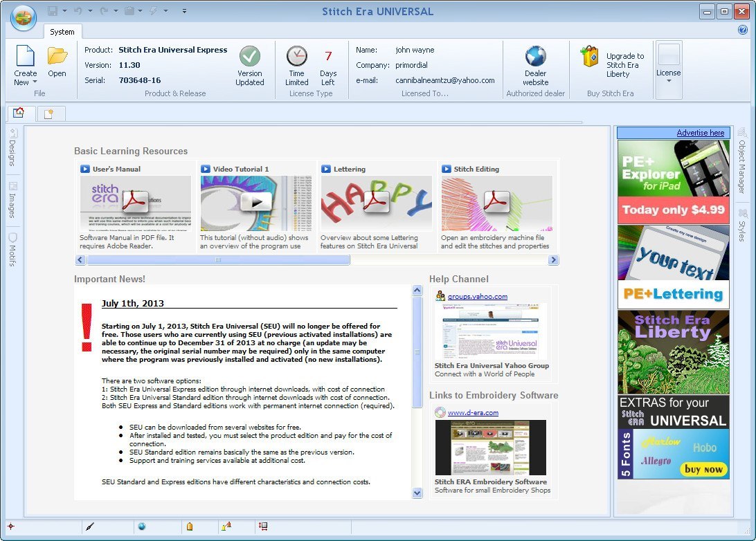Screen dimensions: 756x541
Task: Click the stitch count icon in status bar
Action: pyautogui.click(x=226, y=526)
